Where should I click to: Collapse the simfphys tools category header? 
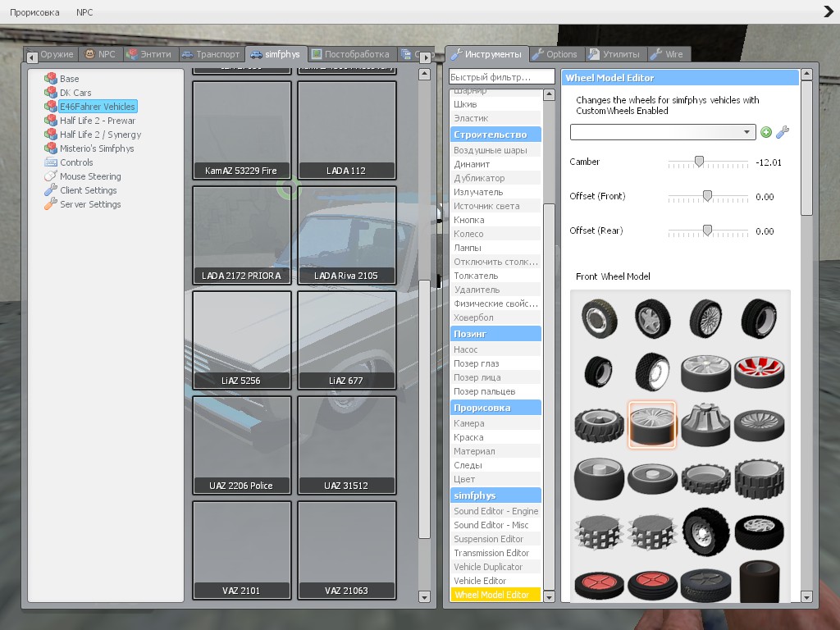(495, 495)
